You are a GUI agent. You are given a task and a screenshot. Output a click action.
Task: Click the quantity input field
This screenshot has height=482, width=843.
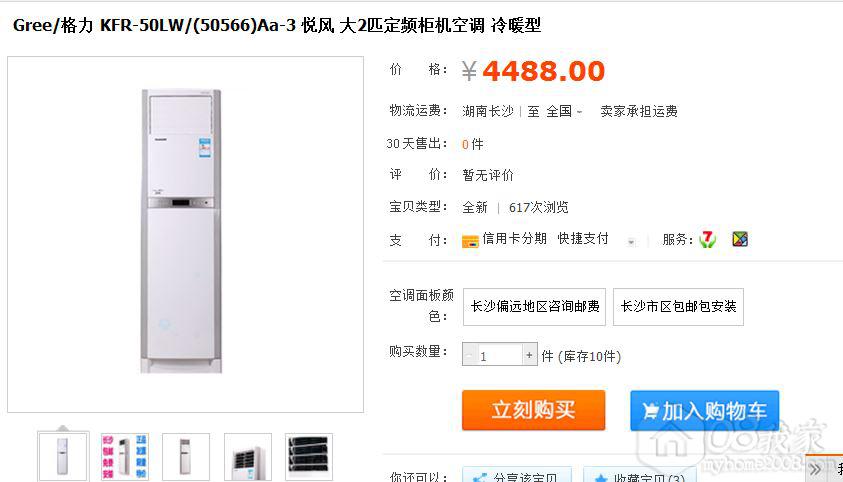[x=499, y=355]
